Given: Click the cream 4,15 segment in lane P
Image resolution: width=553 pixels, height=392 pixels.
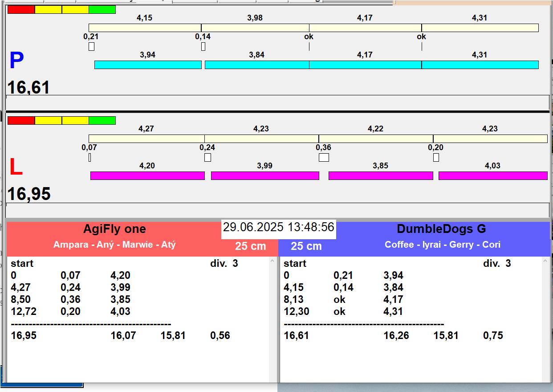Looking at the screenshot, I should click(x=145, y=28).
